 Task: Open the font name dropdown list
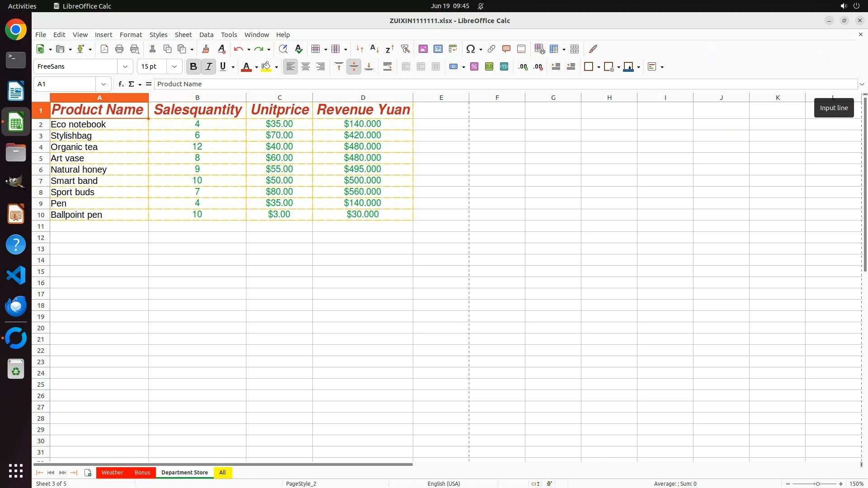pos(125,67)
